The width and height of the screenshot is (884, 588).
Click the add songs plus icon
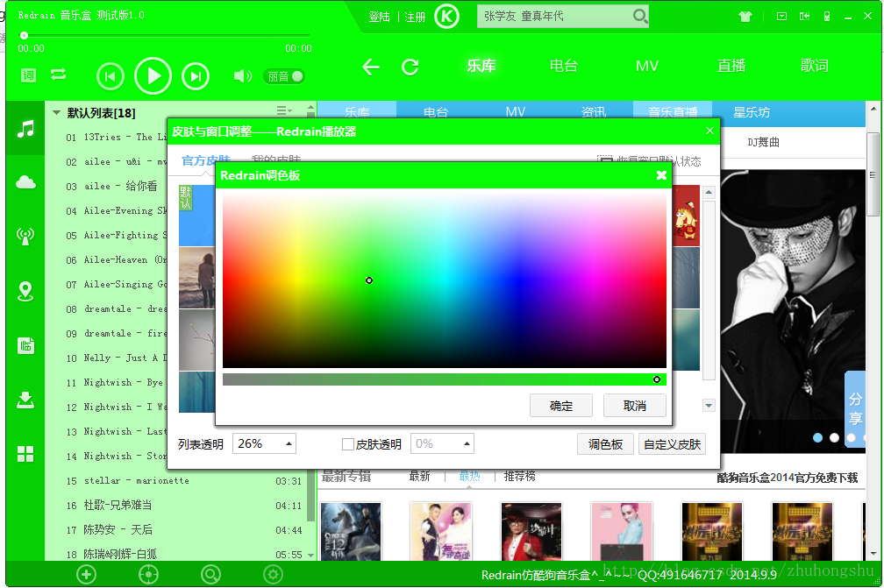[86, 575]
